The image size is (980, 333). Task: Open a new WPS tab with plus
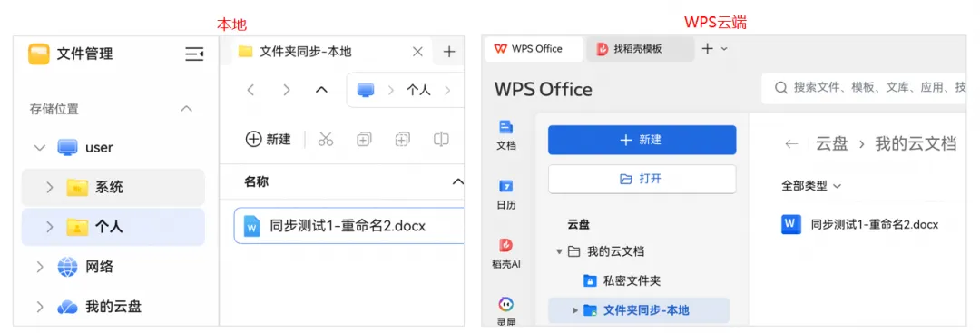[707, 48]
